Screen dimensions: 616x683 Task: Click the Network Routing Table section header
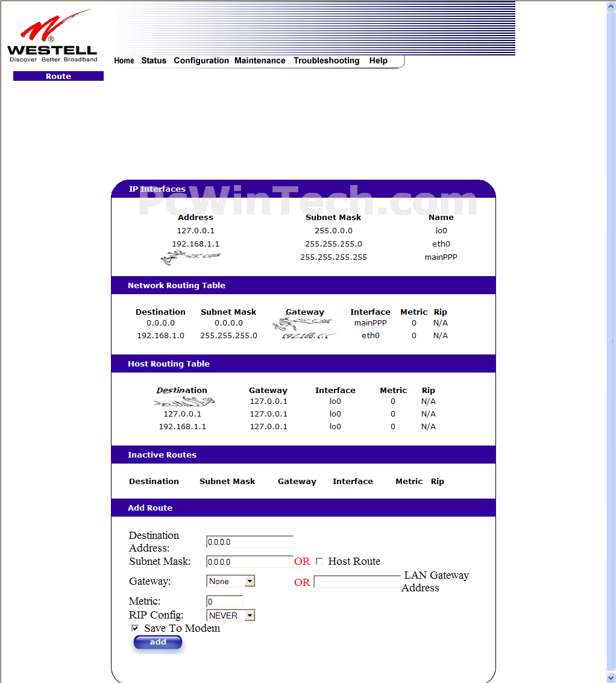[303, 285]
